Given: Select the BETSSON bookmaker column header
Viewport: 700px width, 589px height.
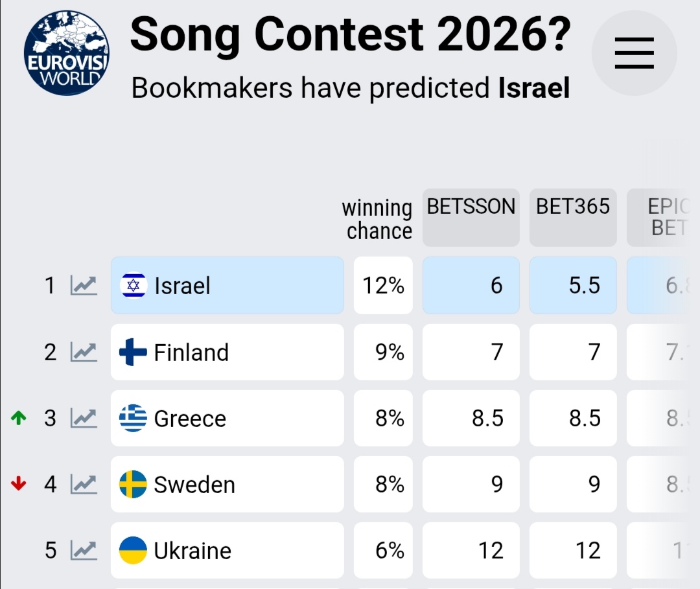Looking at the screenshot, I should (x=471, y=217).
